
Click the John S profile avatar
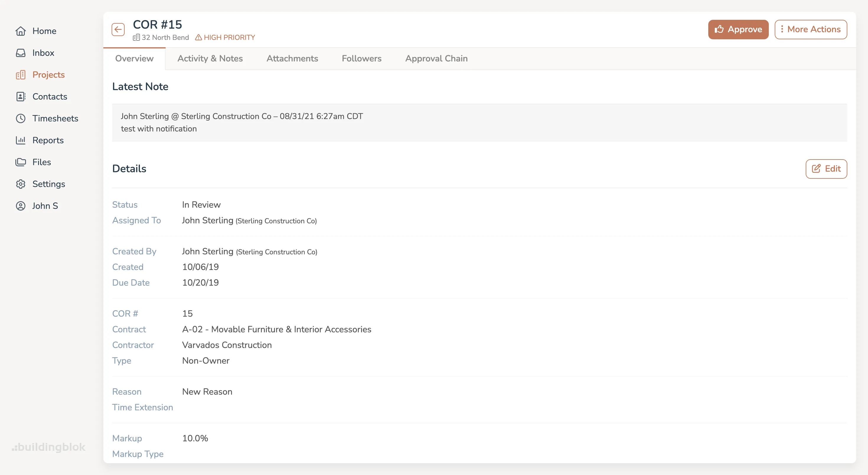[21, 206]
